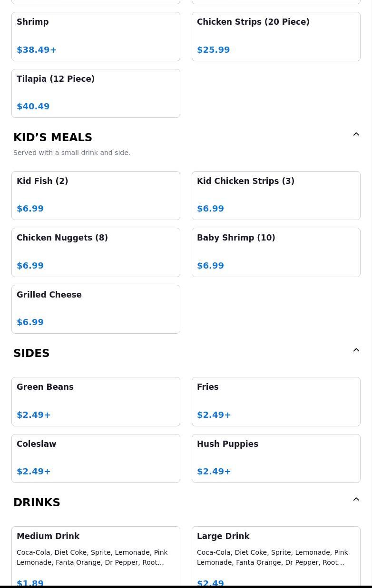
Task: Open Baby Shrimp (10) kid meal
Action: pos(276,252)
